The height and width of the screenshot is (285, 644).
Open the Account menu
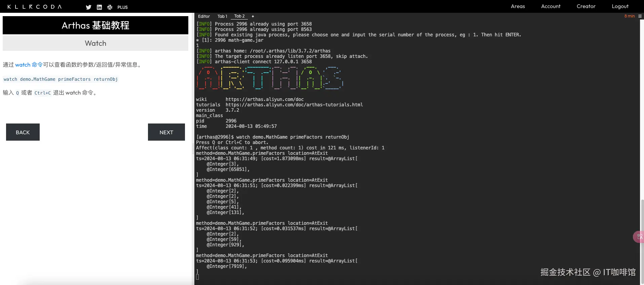551,6
